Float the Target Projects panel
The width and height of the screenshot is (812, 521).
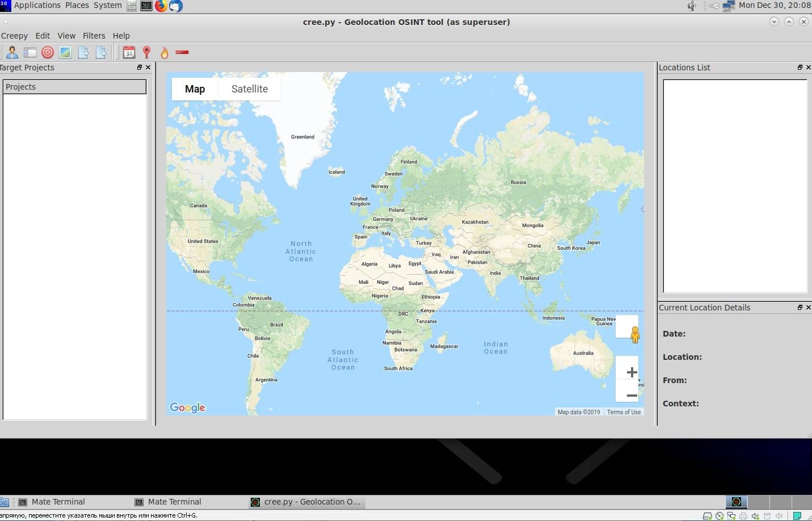tap(140, 67)
